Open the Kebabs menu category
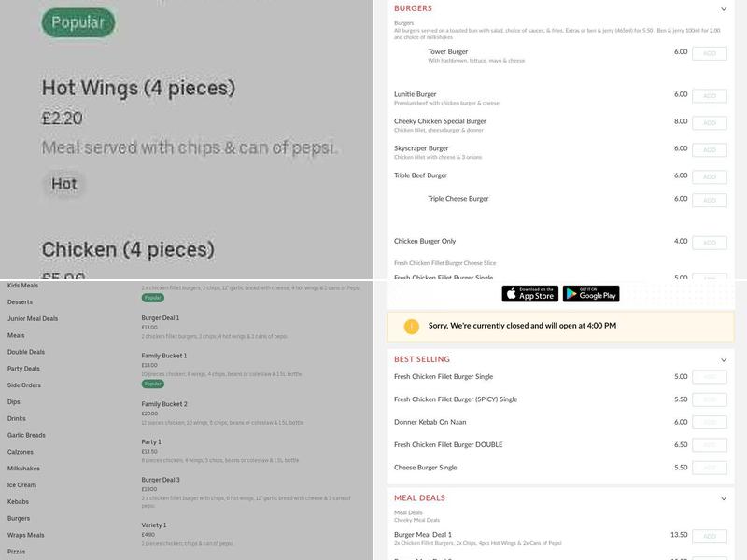 pyautogui.click(x=19, y=501)
